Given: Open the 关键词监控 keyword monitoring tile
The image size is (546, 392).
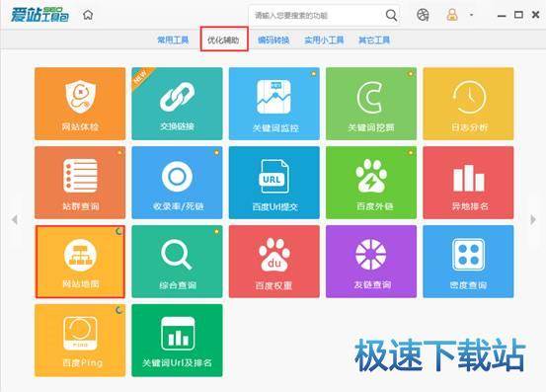Looking at the screenshot, I should point(274,104).
